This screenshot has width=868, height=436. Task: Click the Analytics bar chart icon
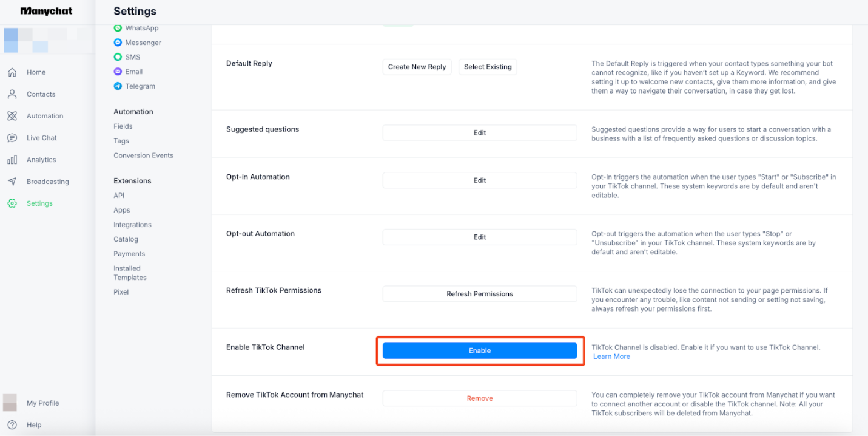[12, 160]
